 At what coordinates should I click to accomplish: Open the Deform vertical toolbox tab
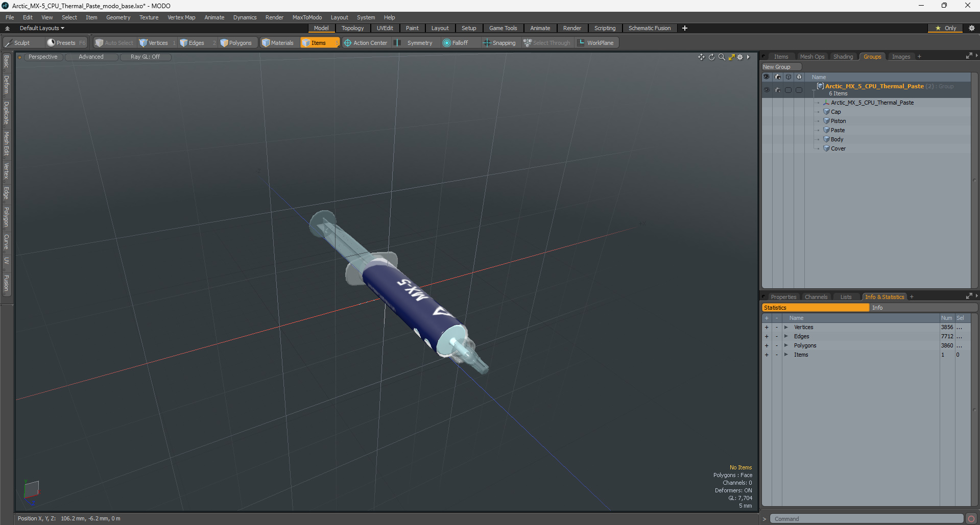tap(6, 85)
